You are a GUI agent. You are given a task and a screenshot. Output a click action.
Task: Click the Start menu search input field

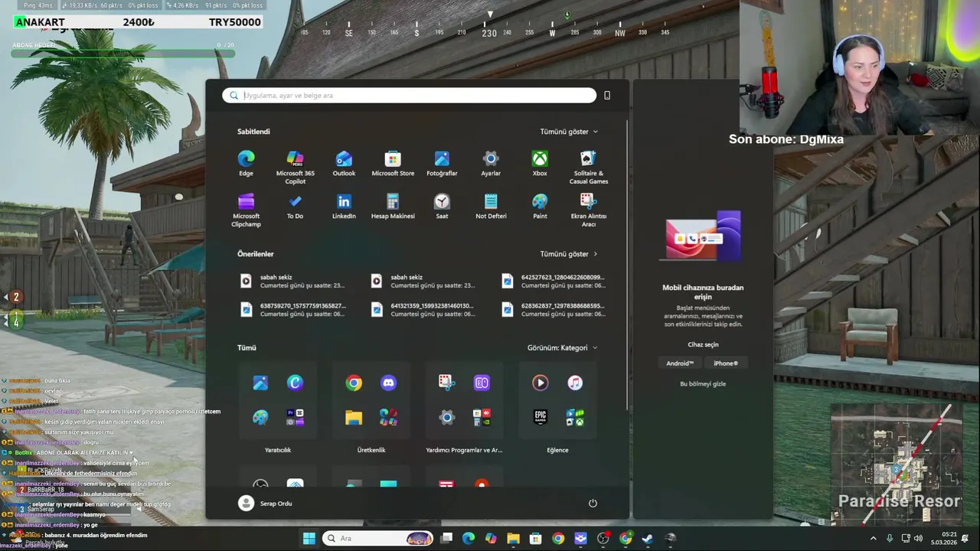point(410,95)
